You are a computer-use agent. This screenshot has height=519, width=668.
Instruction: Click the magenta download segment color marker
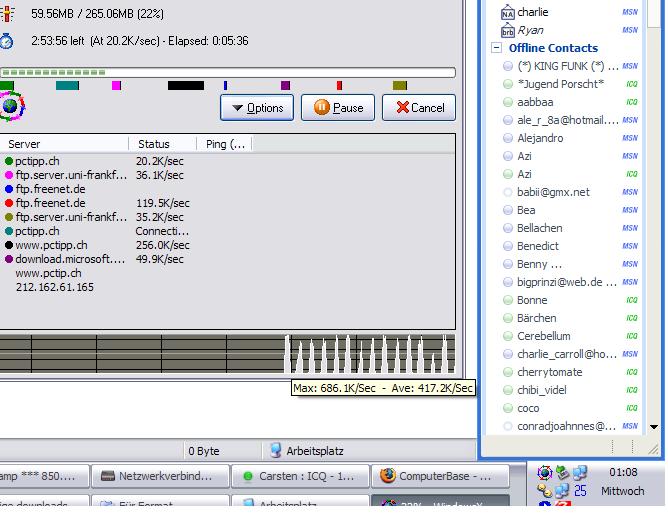pyautogui.click(x=116, y=86)
